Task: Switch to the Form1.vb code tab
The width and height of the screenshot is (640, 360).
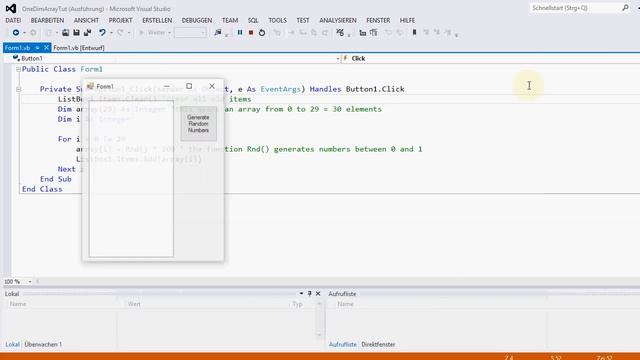Action: (18, 48)
